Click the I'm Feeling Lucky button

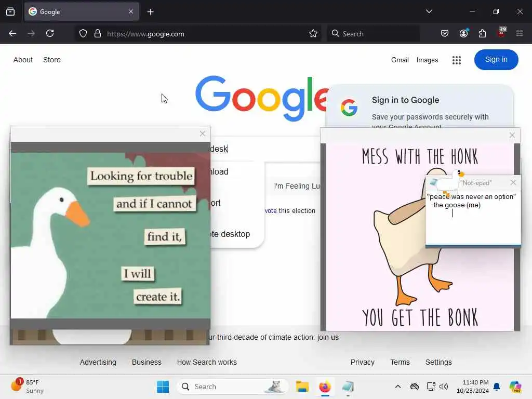coord(295,186)
